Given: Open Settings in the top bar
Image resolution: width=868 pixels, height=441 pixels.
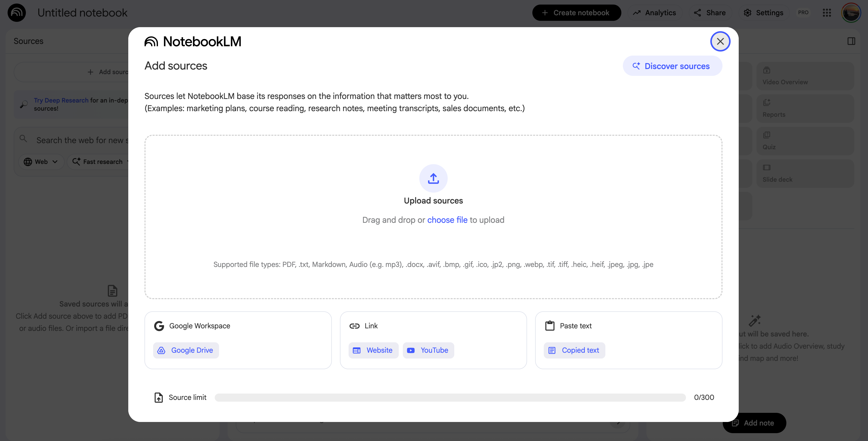Looking at the screenshot, I should coord(763,13).
